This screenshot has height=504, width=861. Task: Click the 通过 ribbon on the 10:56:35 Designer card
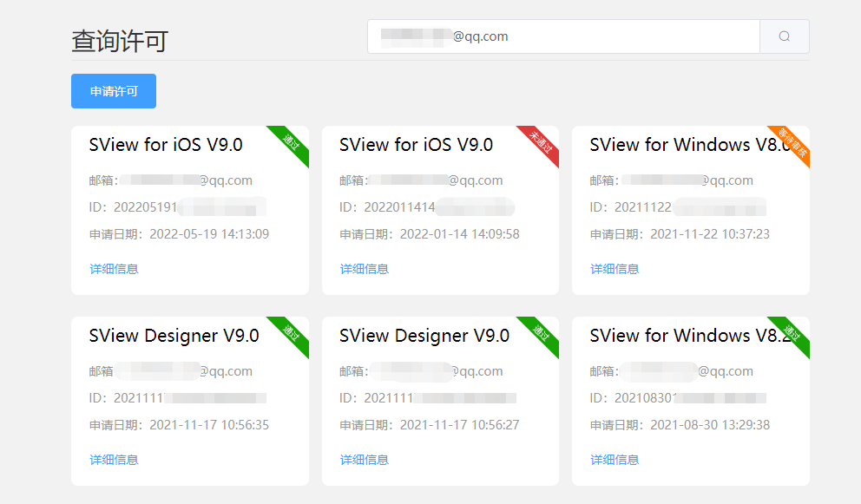click(292, 333)
